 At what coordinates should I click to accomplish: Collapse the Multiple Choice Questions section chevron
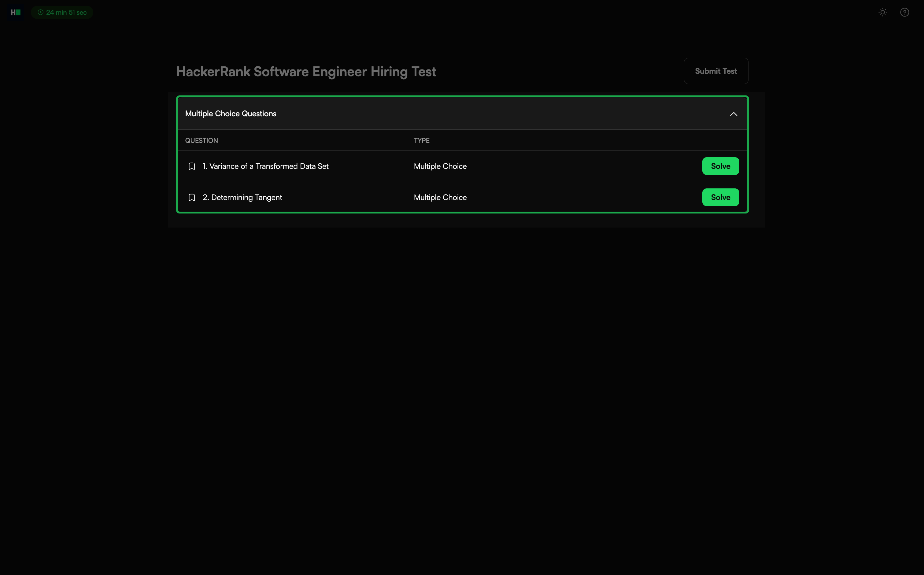734,114
